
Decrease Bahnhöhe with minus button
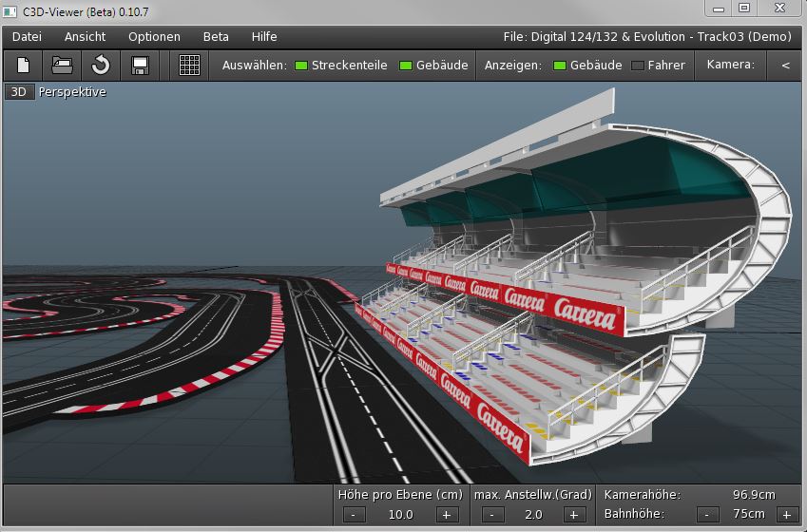(x=707, y=514)
